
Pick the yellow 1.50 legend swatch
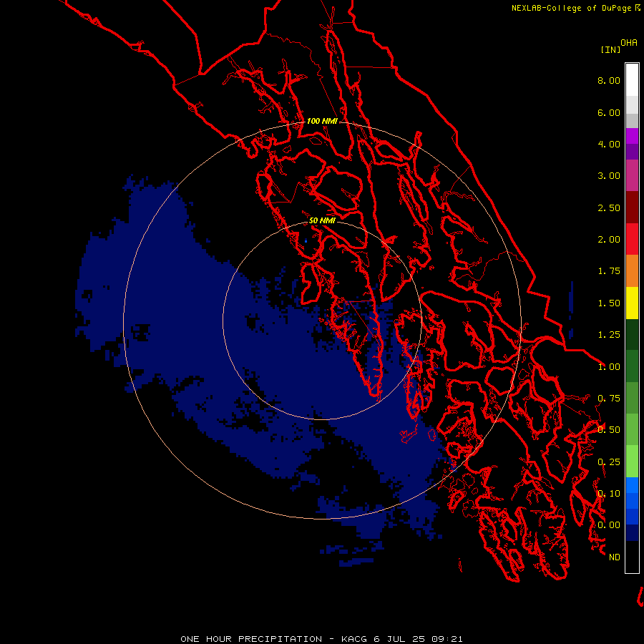pos(632,303)
